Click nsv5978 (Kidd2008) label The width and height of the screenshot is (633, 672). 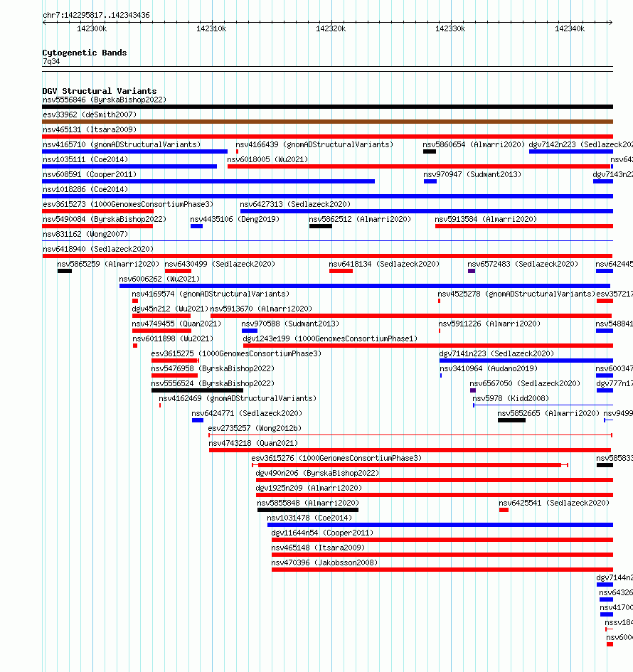(x=511, y=398)
